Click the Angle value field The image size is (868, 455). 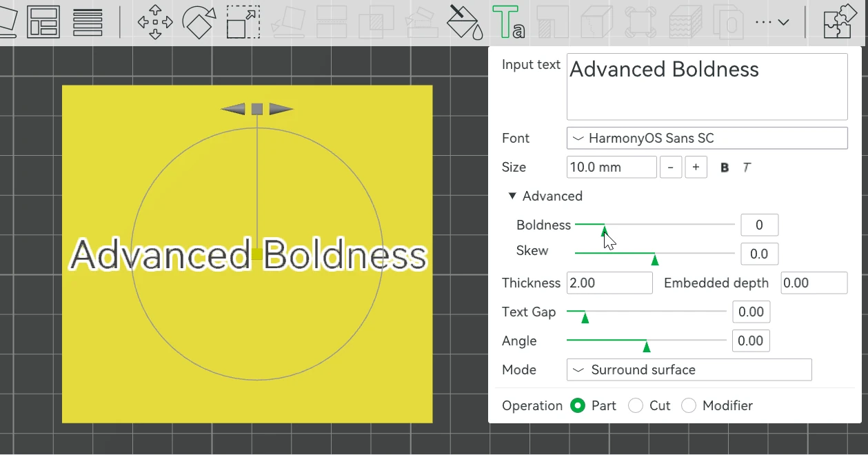tap(751, 341)
